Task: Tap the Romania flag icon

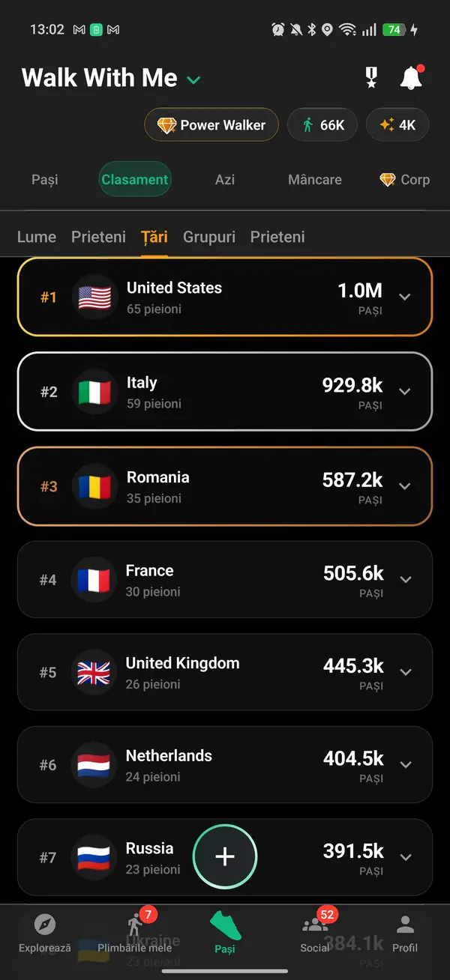Action: pos(94,487)
